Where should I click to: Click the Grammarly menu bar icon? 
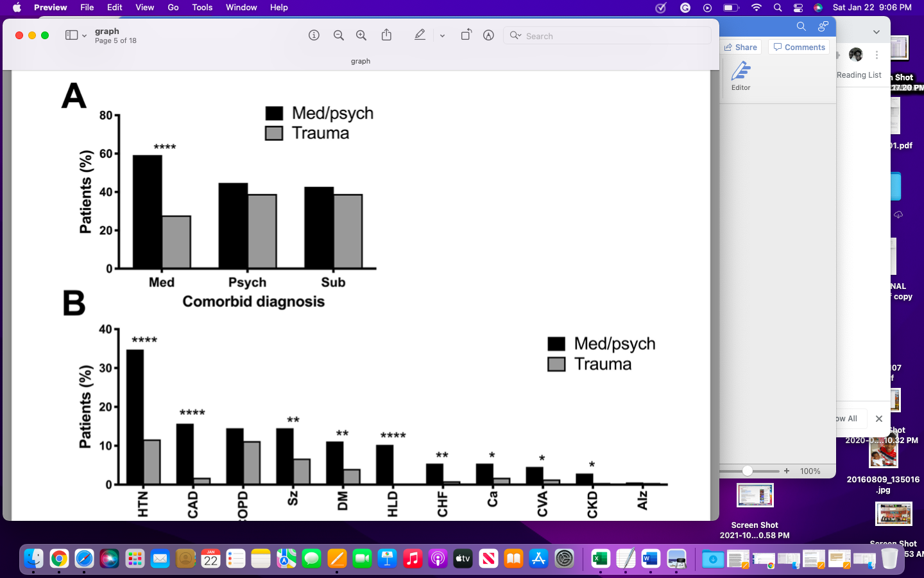coord(685,8)
